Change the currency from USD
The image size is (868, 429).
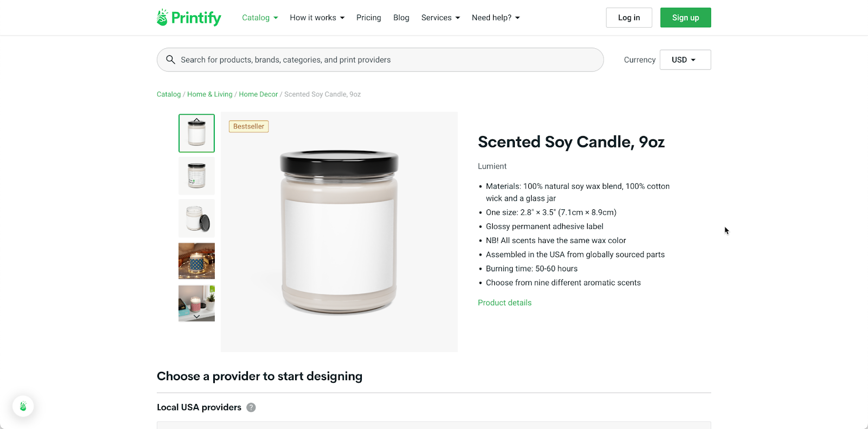(x=685, y=60)
